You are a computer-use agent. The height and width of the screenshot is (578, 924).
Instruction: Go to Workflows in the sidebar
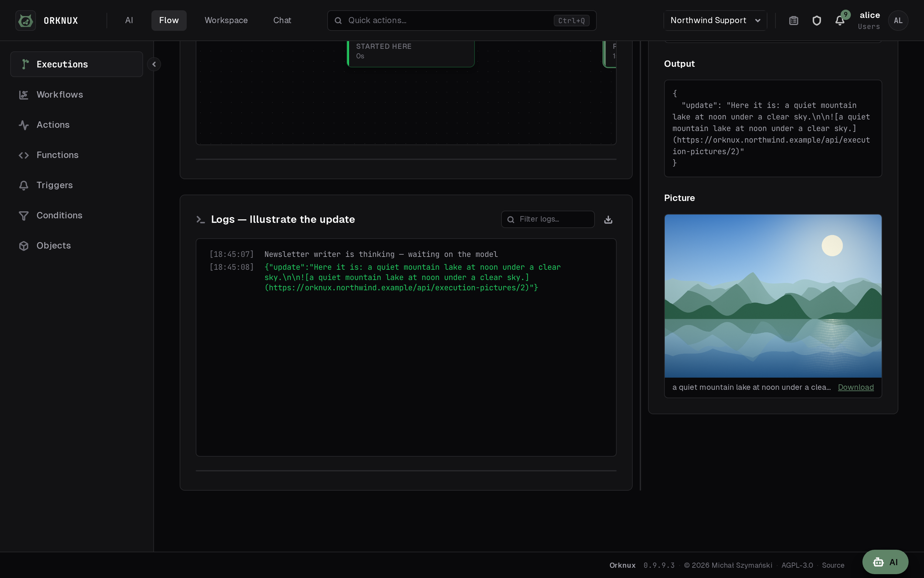click(76, 94)
